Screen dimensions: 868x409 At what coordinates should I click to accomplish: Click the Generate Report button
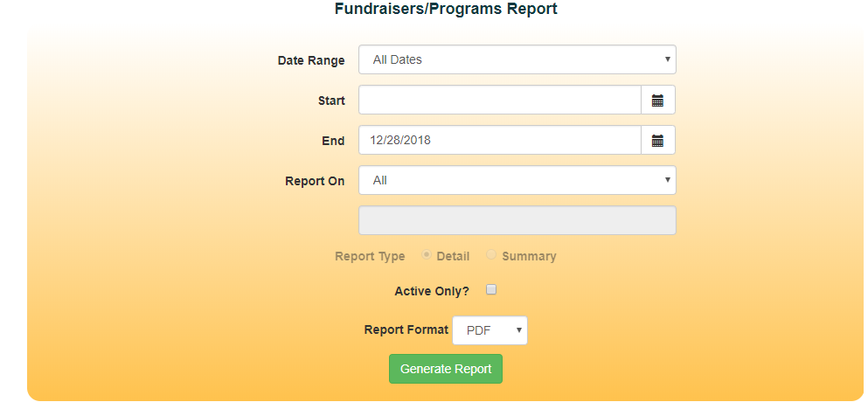pyautogui.click(x=446, y=369)
